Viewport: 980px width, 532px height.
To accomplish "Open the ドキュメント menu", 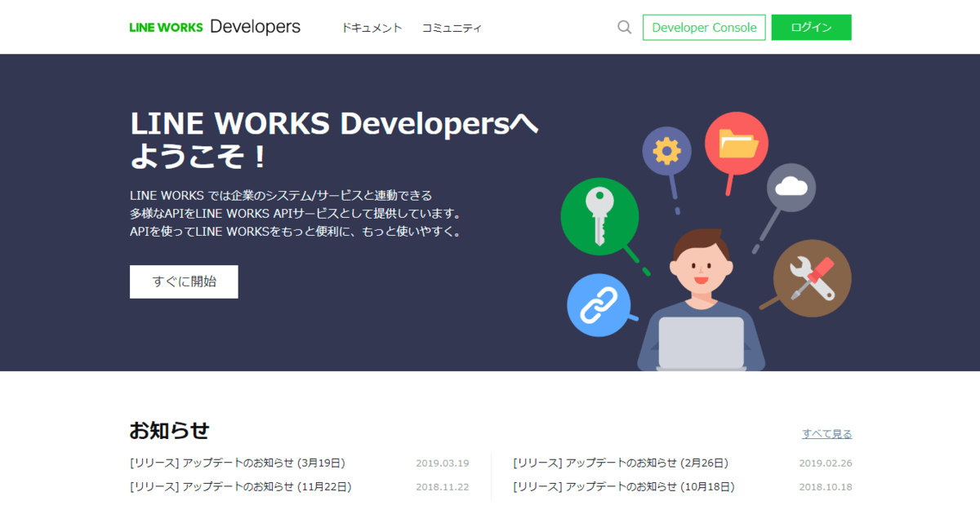I will coord(372,28).
